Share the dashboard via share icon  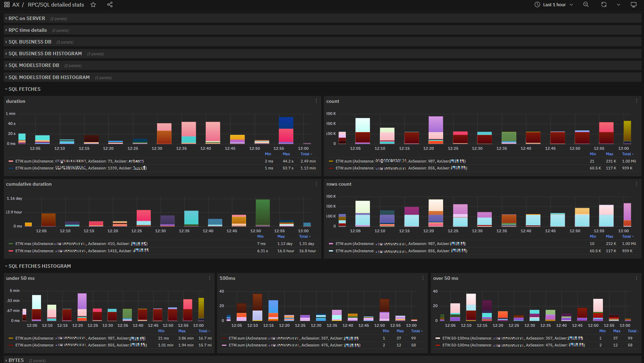point(110,4)
